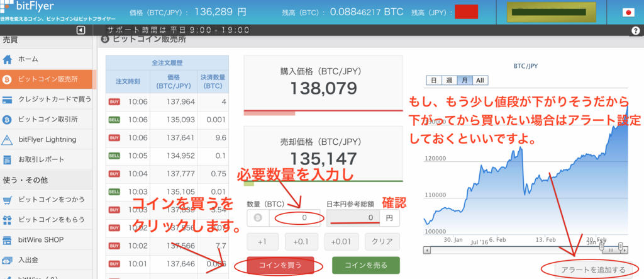This screenshot has height=279, width=644.
Task: Open クレジットカードで買う page
Action: coord(46,100)
